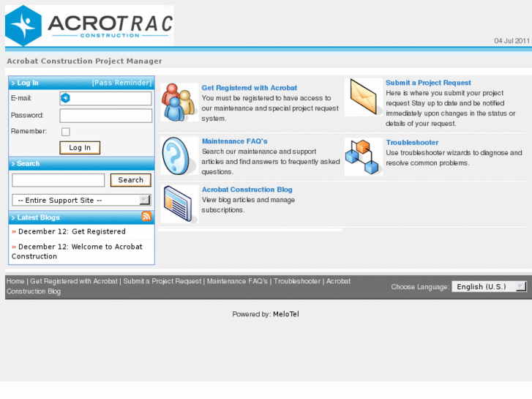Viewport: 532px width, 399px height.
Task: Click the Troubleshooter cubes icon
Action: 364,157
